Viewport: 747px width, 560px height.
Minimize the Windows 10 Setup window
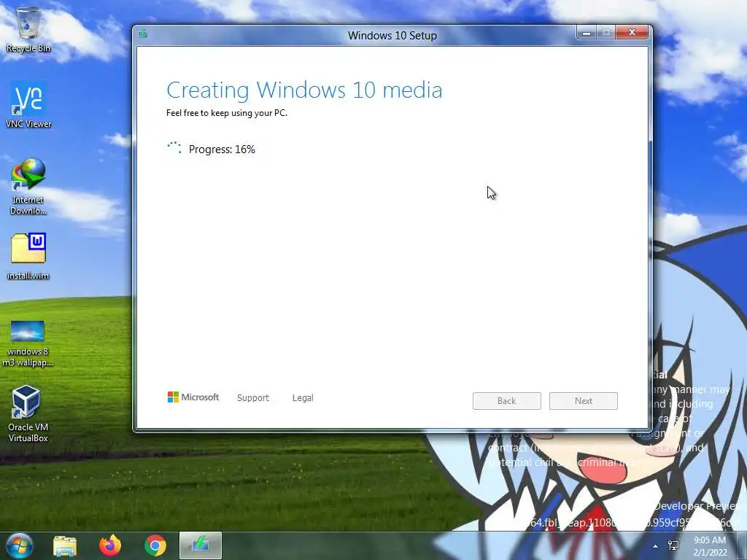click(x=587, y=32)
